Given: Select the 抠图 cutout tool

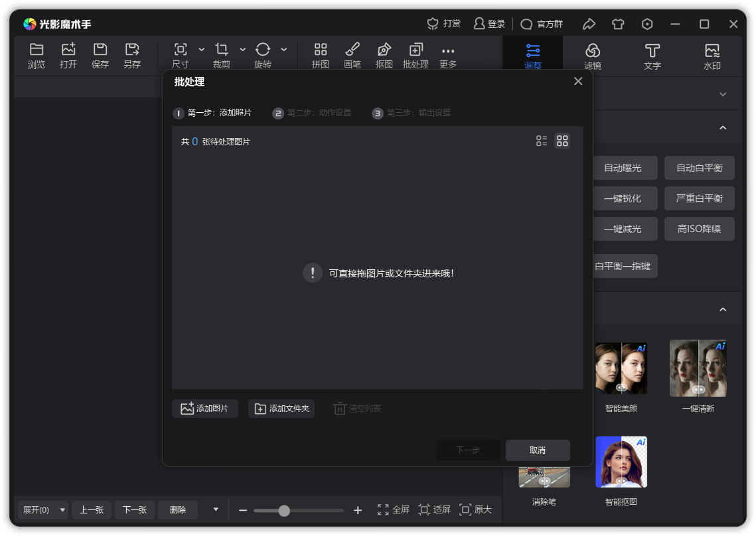Looking at the screenshot, I should [384, 55].
